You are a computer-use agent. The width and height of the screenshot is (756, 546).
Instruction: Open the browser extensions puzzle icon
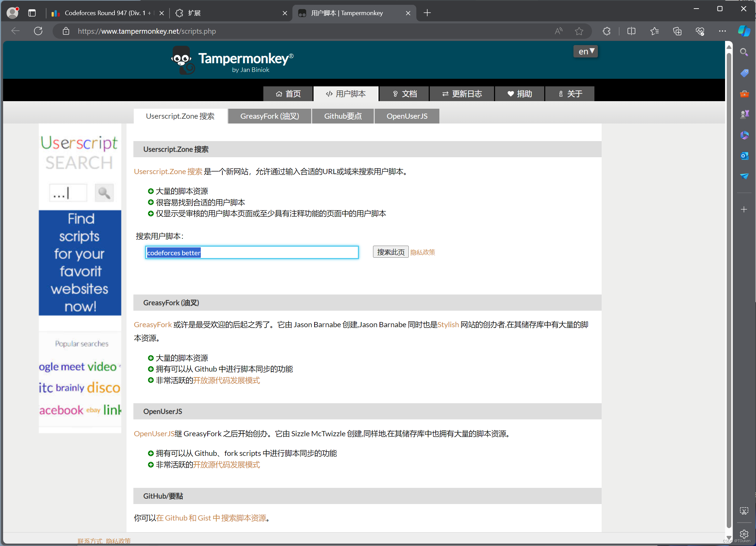pos(606,31)
